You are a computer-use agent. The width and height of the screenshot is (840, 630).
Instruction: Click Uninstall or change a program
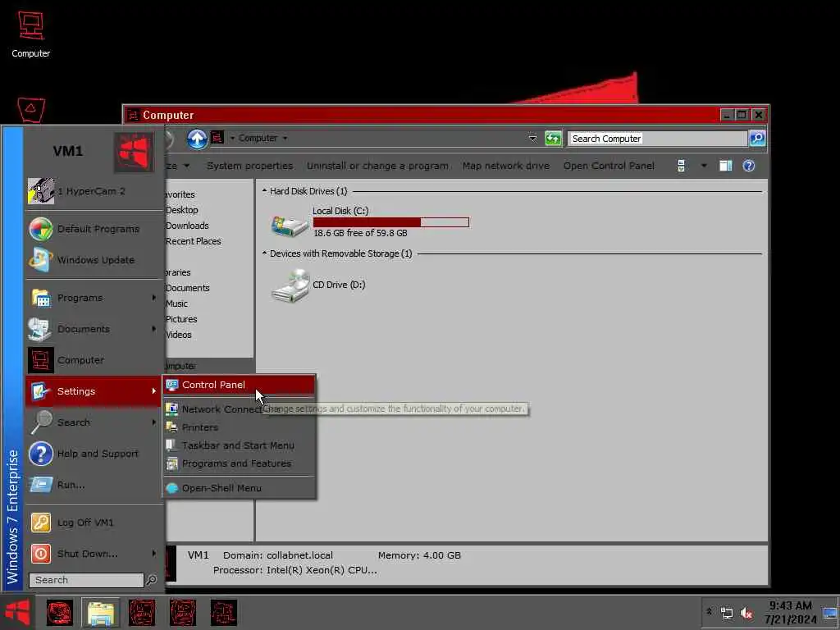[377, 166]
